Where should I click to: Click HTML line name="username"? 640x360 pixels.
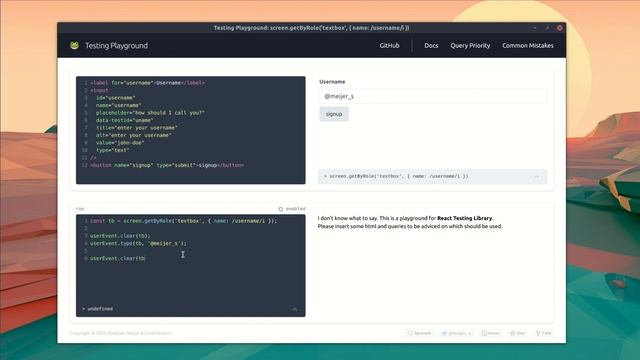pos(118,105)
